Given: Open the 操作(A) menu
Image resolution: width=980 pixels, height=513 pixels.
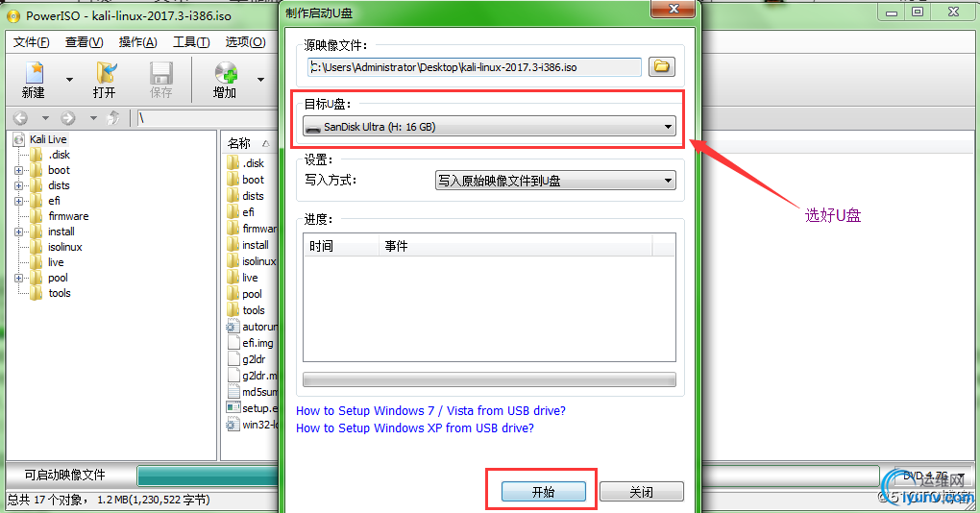Looking at the screenshot, I should 137,42.
